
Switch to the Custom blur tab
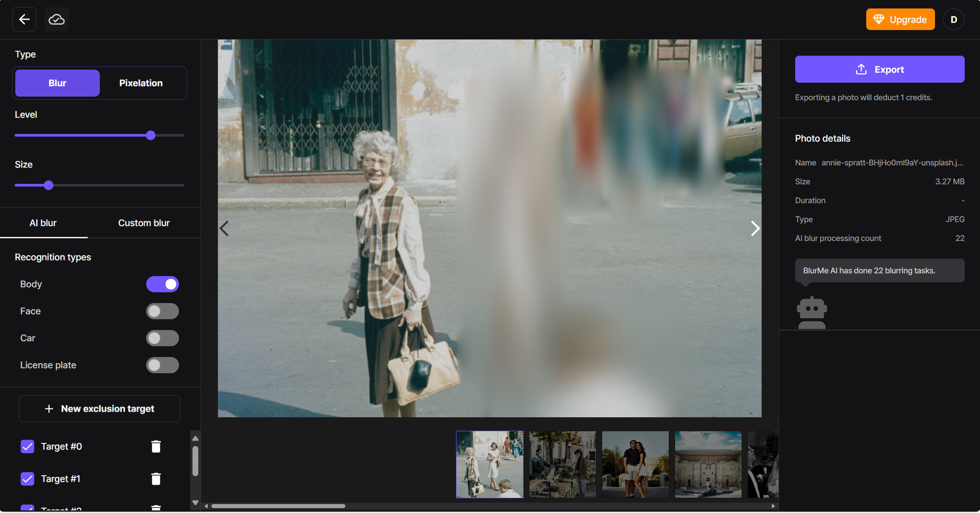click(x=144, y=223)
